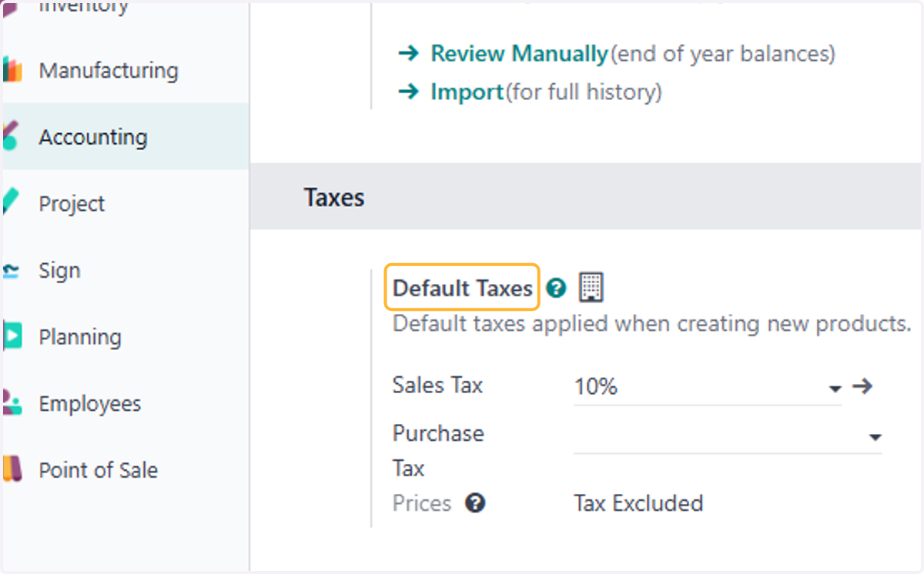The width and height of the screenshot is (924, 574).
Task: Click the default taxes description text
Action: [x=652, y=323]
